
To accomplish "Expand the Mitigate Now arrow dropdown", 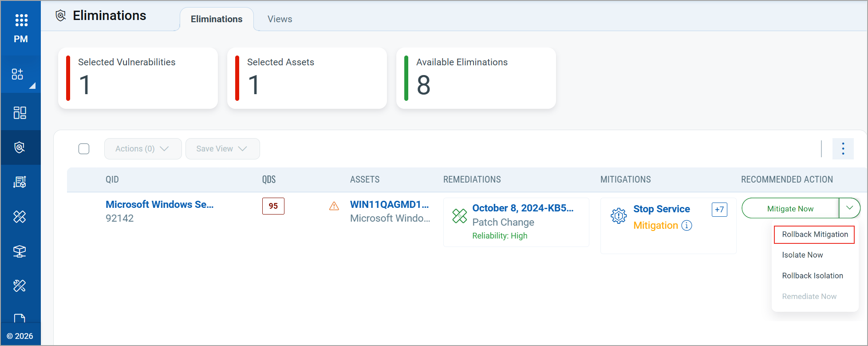I will (x=849, y=208).
